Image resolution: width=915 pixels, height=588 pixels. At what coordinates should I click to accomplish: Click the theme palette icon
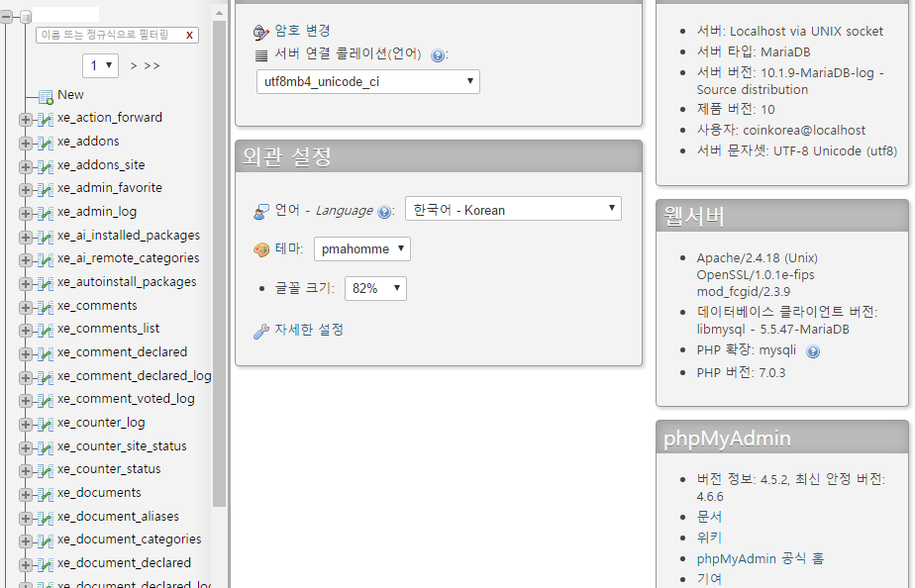(x=261, y=249)
